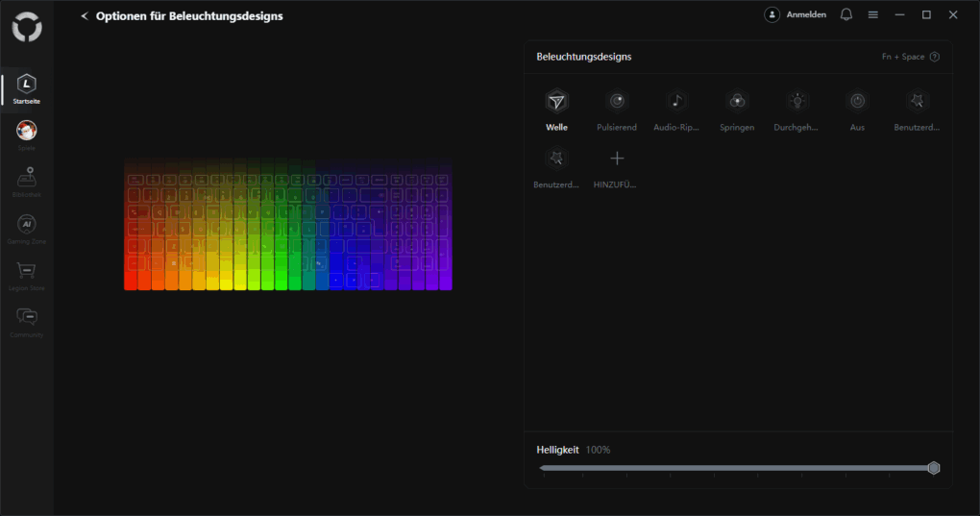This screenshot has height=516, width=980.
Task: Click the 100% brightness value
Action: (x=598, y=450)
